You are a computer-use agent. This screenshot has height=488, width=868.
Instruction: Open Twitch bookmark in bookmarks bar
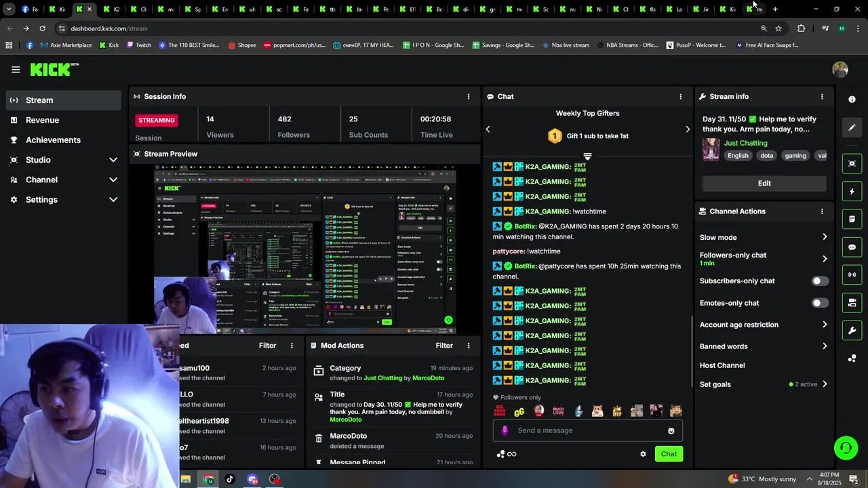point(138,45)
